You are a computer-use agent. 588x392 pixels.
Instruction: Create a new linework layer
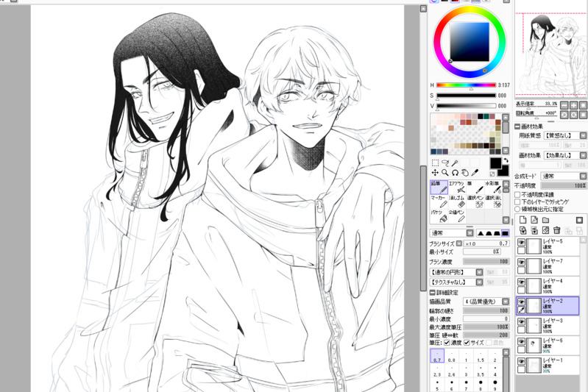pyautogui.click(x=534, y=220)
